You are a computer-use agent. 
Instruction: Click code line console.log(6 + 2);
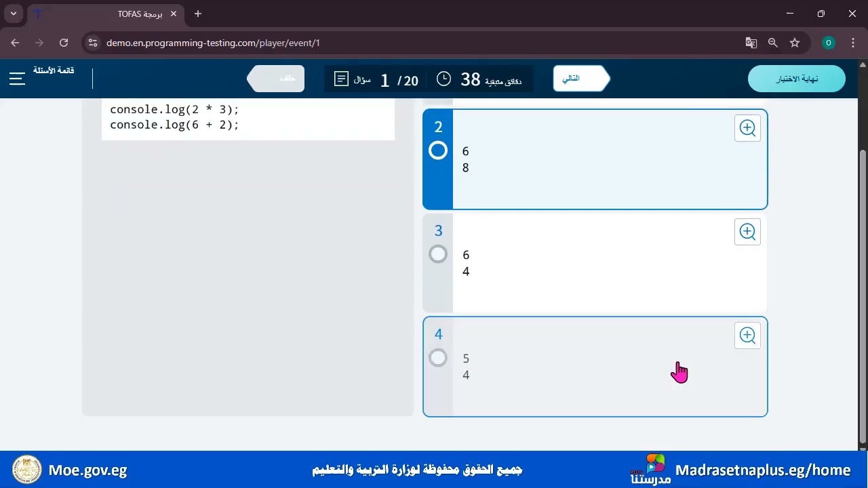[175, 125]
